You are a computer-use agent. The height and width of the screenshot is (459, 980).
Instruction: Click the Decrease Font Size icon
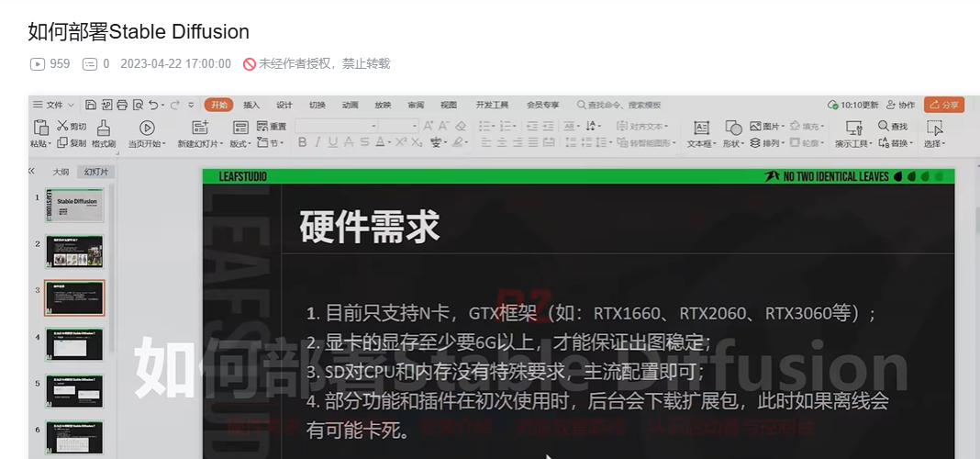click(444, 126)
